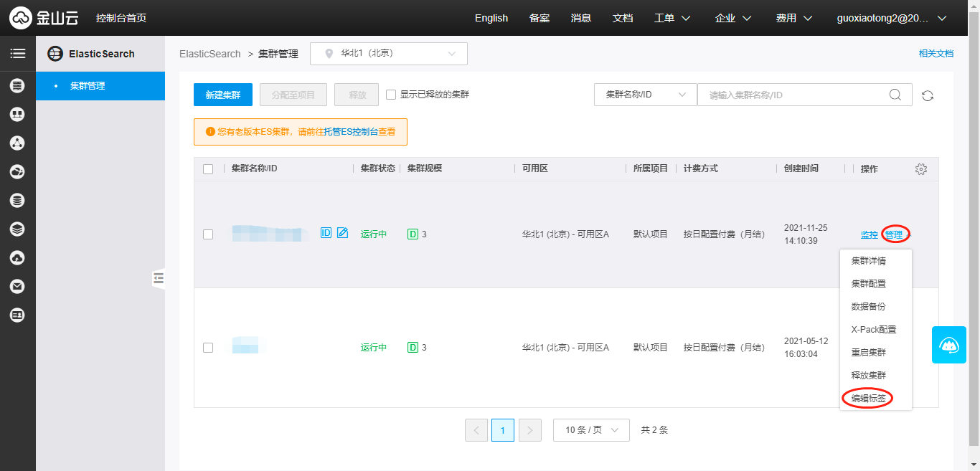Click the refresh icon beside search box

(x=928, y=95)
